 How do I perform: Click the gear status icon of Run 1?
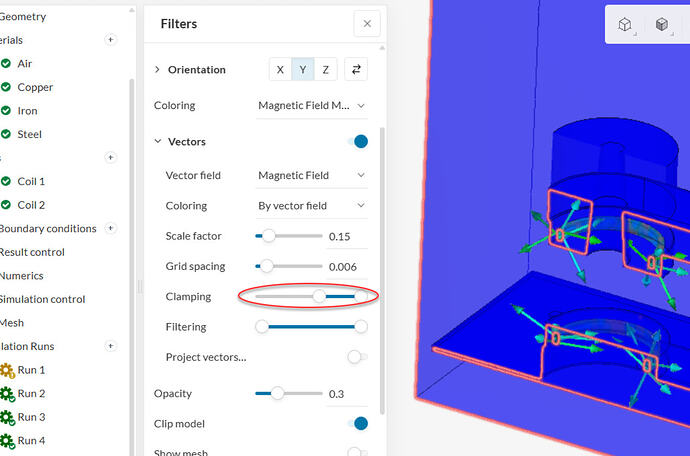pos(7,371)
